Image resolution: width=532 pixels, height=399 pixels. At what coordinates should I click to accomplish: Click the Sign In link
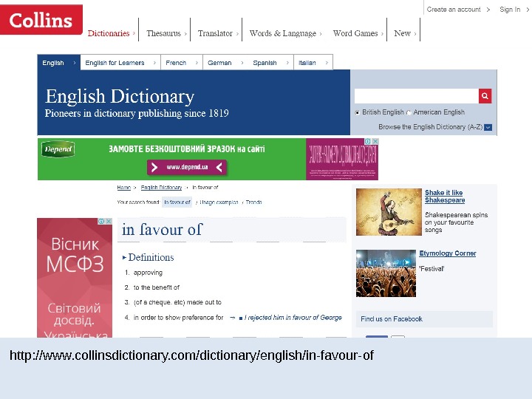pyautogui.click(x=510, y=10)
